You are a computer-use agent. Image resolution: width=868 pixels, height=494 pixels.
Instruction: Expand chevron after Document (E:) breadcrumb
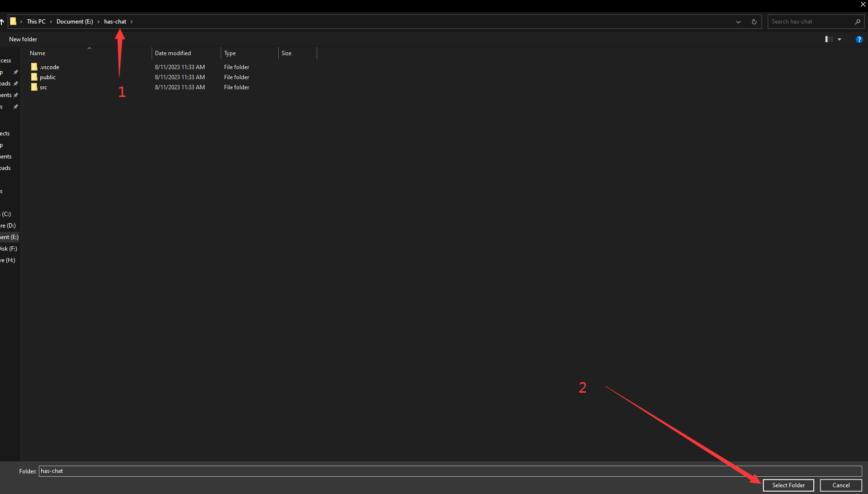point(98,22)
